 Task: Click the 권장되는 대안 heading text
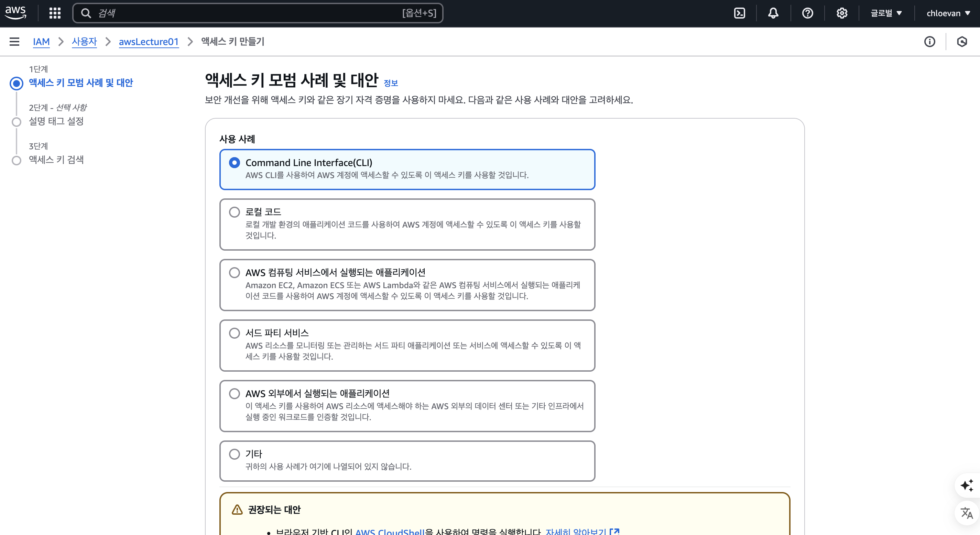pos(274,510)
